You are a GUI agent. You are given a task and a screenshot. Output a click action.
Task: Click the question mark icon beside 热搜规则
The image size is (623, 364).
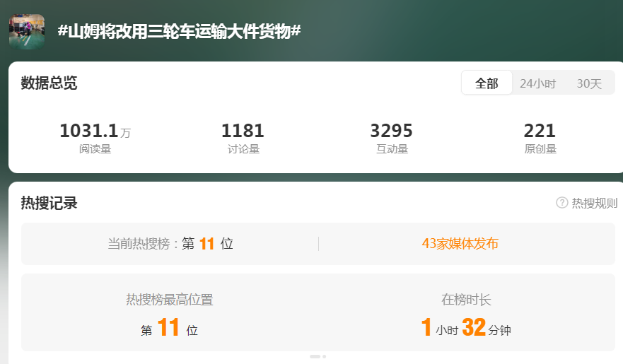pyautogui.click(x=562, y=203)
